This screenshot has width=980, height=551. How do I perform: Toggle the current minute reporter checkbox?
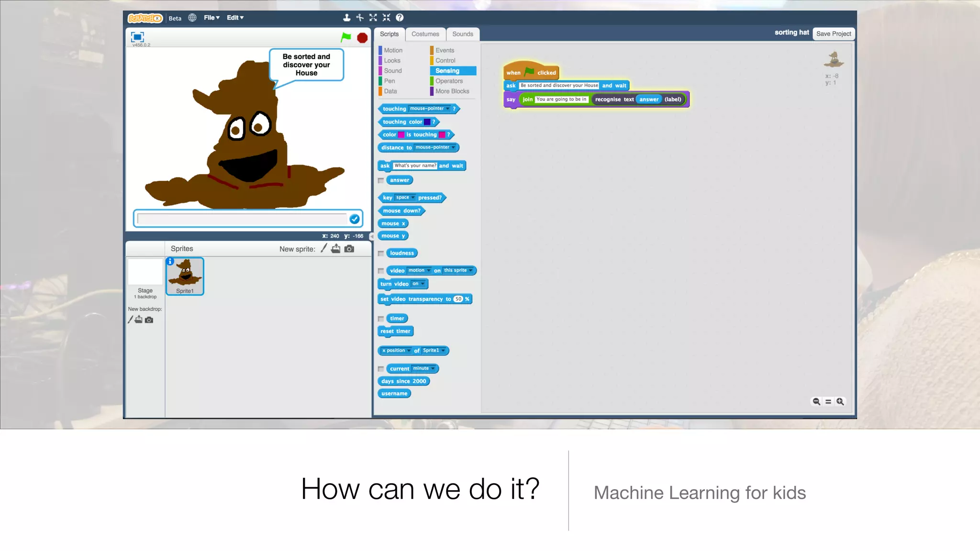click(x=381, y=369)
